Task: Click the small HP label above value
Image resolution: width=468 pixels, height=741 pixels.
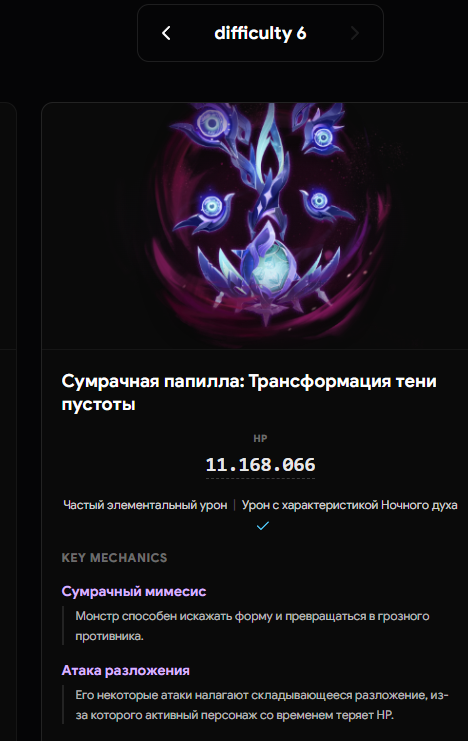Action: [x=260, y=439]
